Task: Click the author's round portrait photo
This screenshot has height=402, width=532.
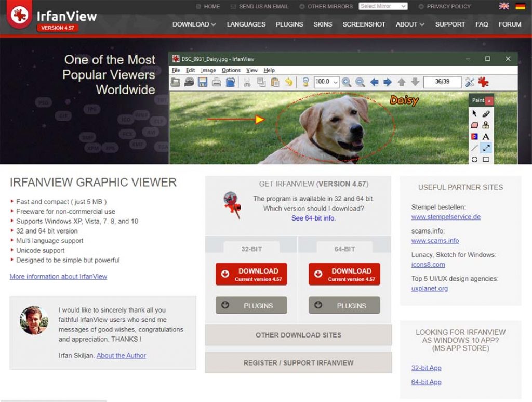Action: (x=34, y=320)
